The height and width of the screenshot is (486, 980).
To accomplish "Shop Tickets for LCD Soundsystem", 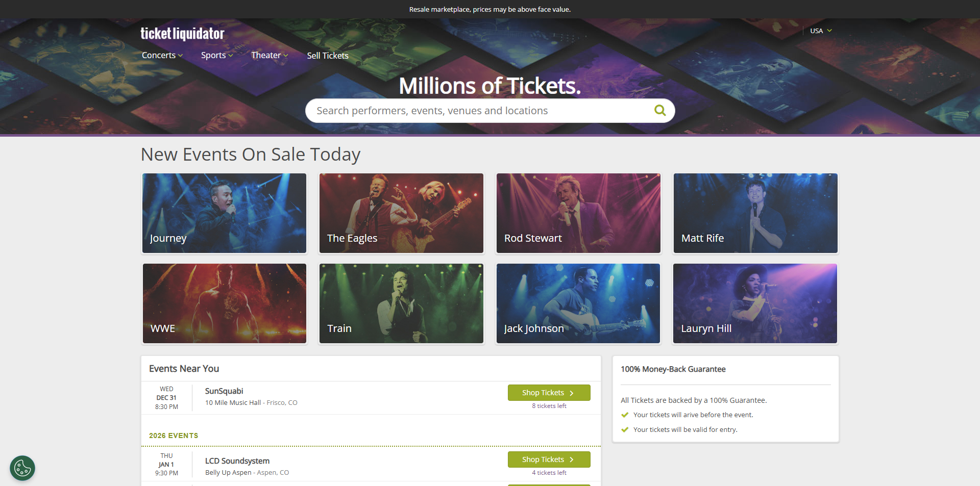I will (549, 459).
